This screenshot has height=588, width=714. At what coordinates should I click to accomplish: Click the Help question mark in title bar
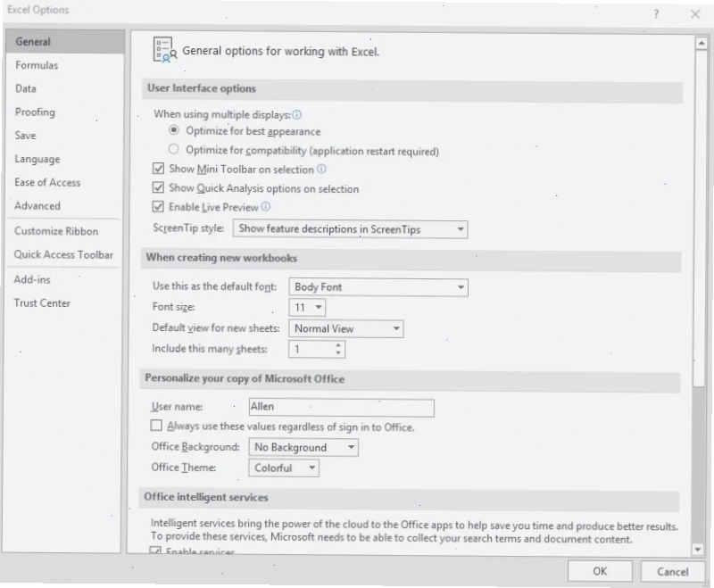point(656,14)
